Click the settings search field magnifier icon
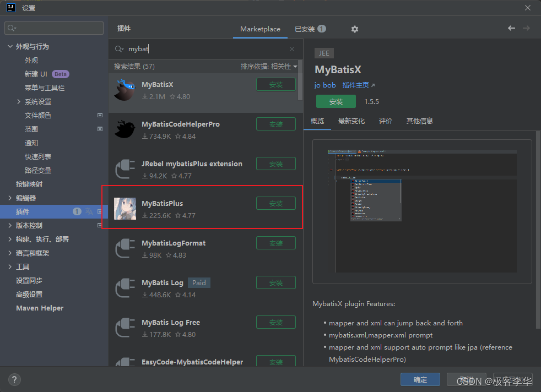Image resolution: width=541 pixels, height=392 pixels. point(12,28)
